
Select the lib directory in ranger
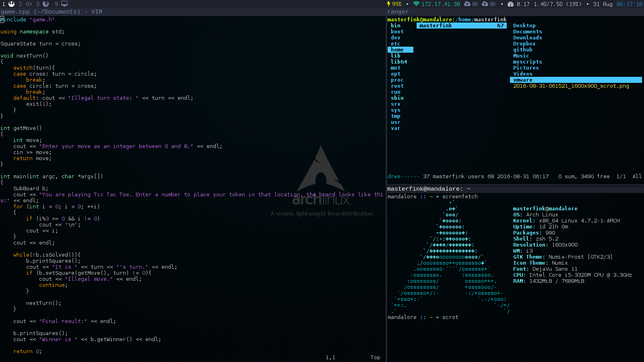[x=396, y=56]
